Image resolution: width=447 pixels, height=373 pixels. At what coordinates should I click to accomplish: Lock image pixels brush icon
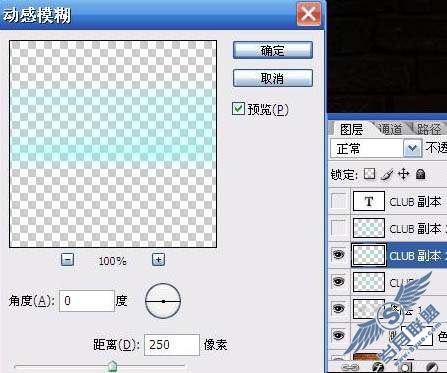pyautogui.click(x=387, y=174)
